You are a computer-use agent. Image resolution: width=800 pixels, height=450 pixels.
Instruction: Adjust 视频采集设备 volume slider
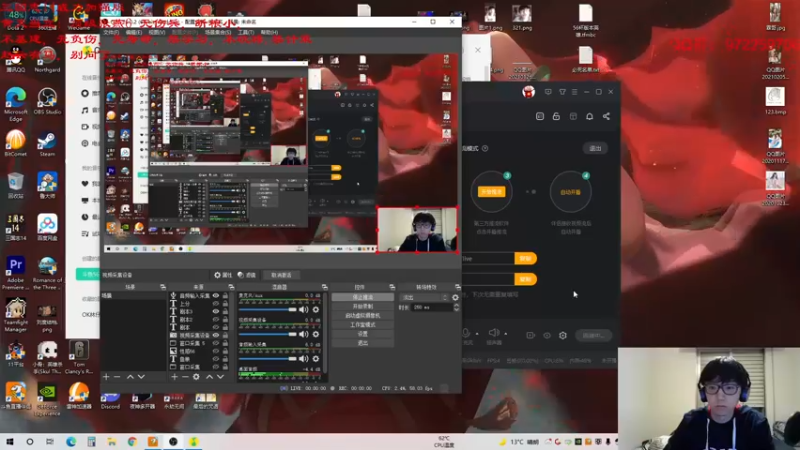[x=267, y=334]
